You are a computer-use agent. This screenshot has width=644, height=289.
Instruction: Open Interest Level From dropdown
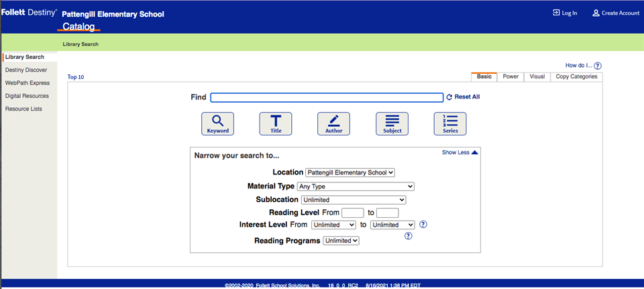(333, 225)
